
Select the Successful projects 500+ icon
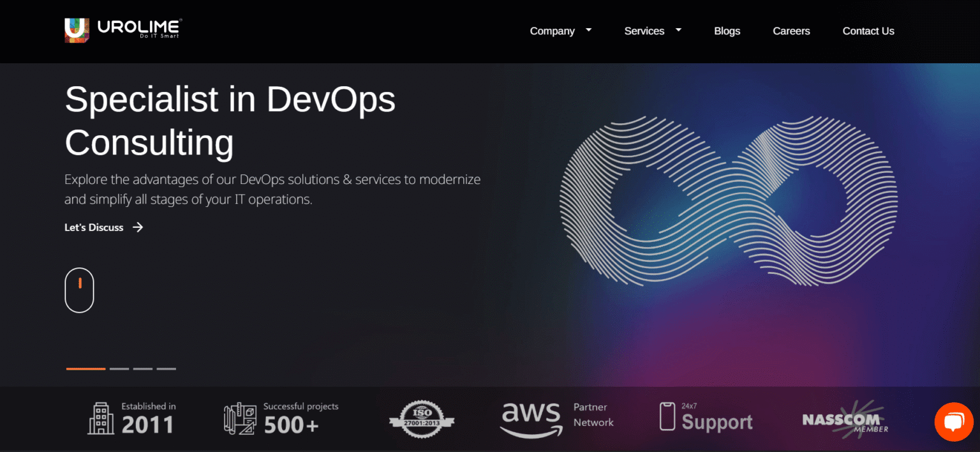coord(239,419)
